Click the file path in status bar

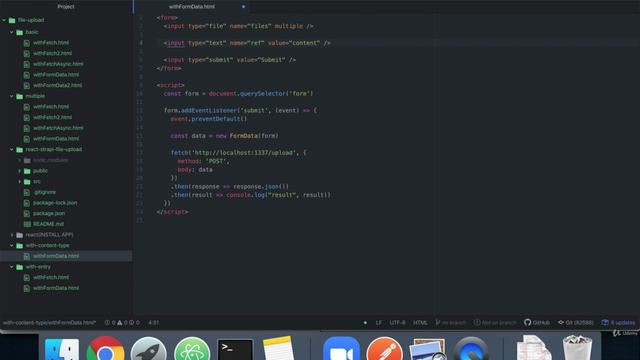pos(49,322)
